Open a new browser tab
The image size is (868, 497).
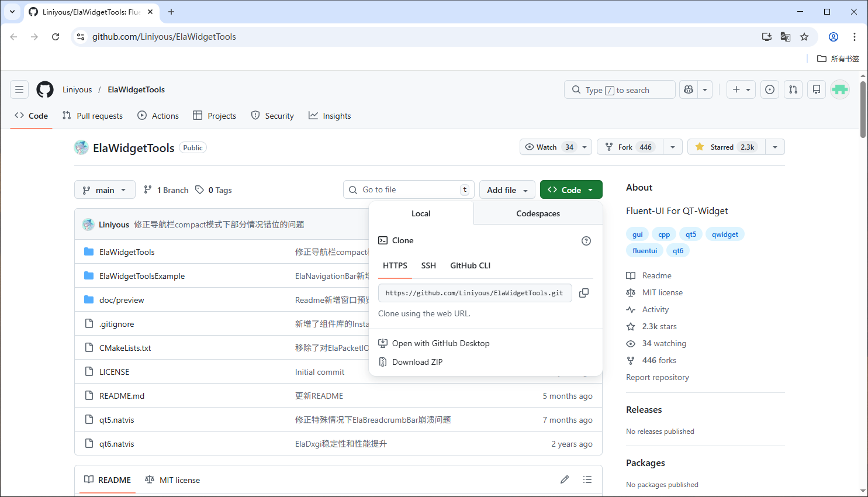[x=171, y=12]
